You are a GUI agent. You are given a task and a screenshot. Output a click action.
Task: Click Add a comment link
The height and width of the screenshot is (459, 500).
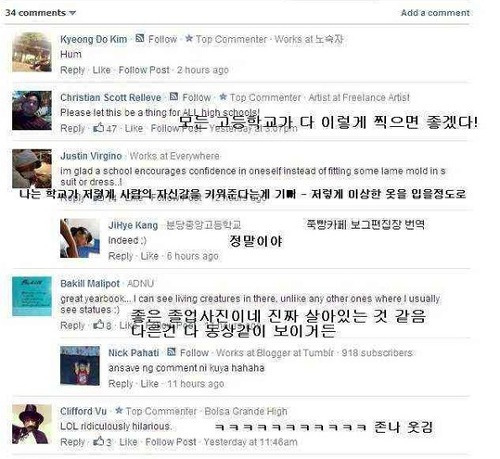click(435, 13)
